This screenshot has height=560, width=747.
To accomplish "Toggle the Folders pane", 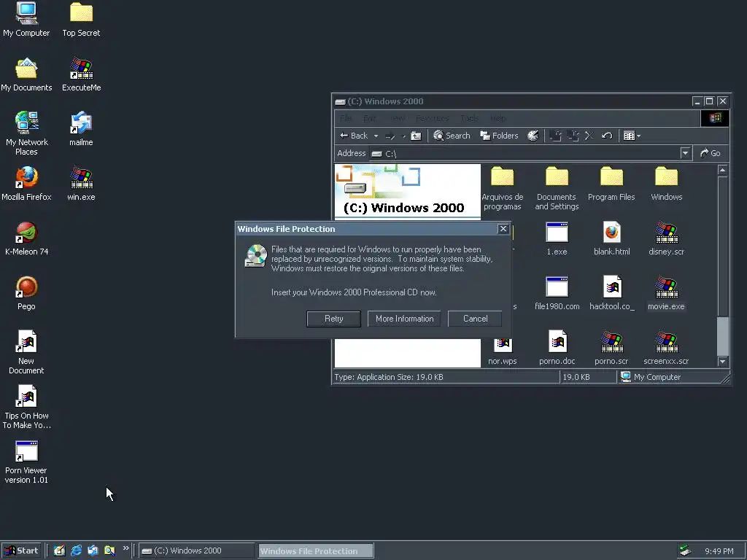I will 499,136.
